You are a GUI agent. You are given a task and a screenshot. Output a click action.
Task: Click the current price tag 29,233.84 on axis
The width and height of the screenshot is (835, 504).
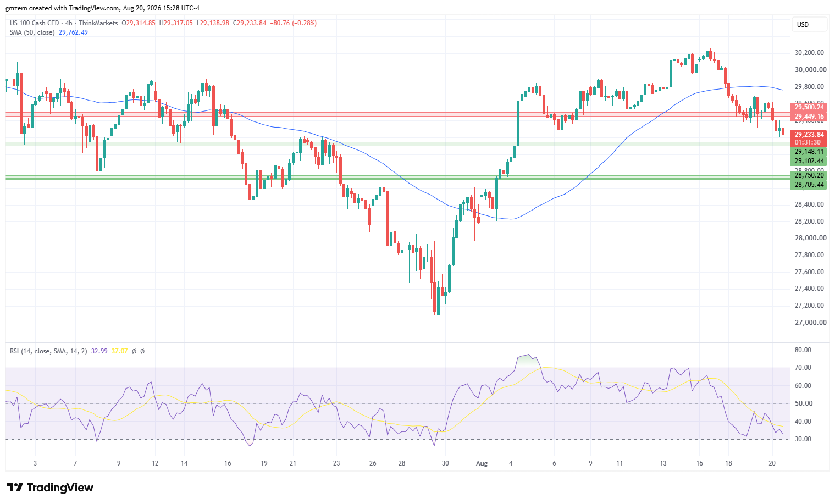point(809,135)
